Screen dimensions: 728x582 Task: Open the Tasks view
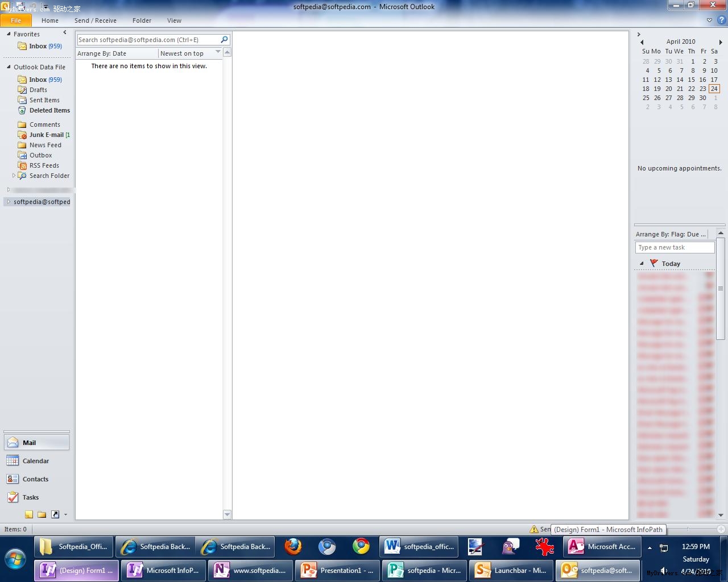point(36,497)
